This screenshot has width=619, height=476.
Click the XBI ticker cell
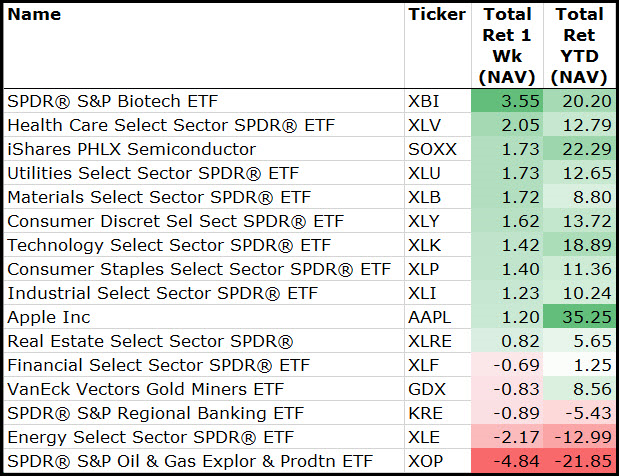pos(425,101)
